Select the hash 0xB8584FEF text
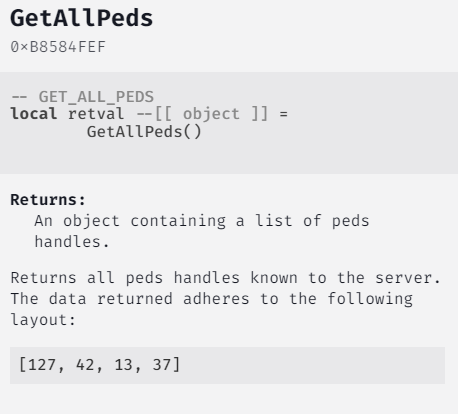Viewport: 458px width, 414px height. tap(58, 47)
